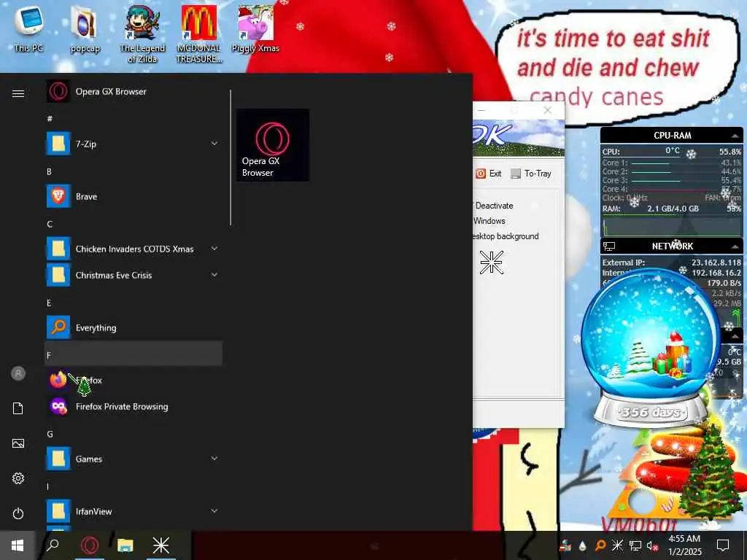Click the Windows Start button
Viewport: 747px width, 560px height.
click(18, 545)
